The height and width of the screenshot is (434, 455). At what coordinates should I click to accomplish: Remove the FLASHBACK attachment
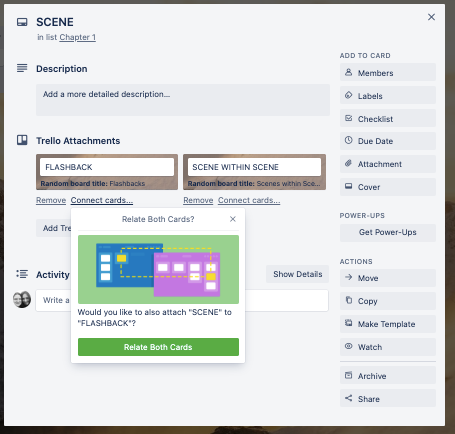(x=51, y=200)
